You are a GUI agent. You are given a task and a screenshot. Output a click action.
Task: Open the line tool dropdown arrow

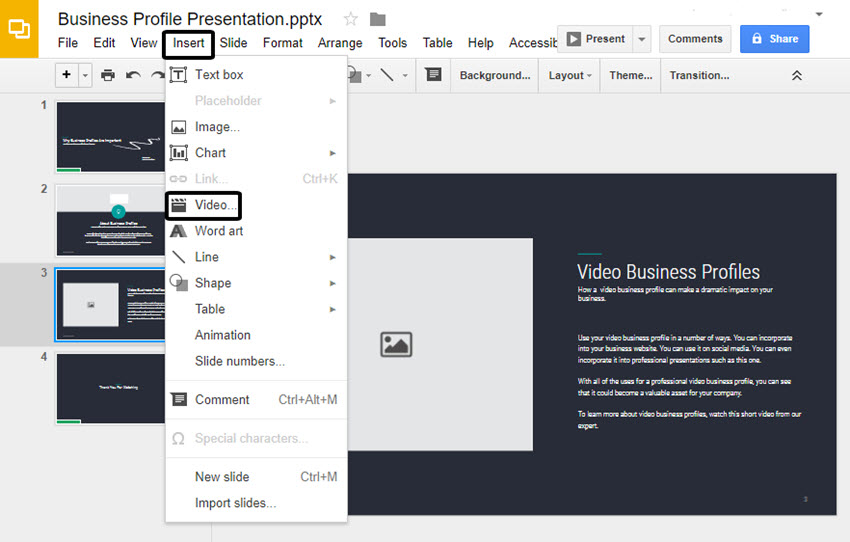[x=405, y=75]
